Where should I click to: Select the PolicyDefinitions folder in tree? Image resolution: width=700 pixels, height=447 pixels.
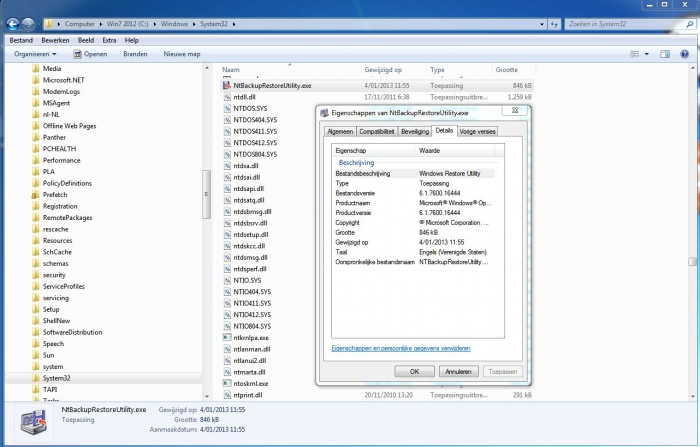67,183
